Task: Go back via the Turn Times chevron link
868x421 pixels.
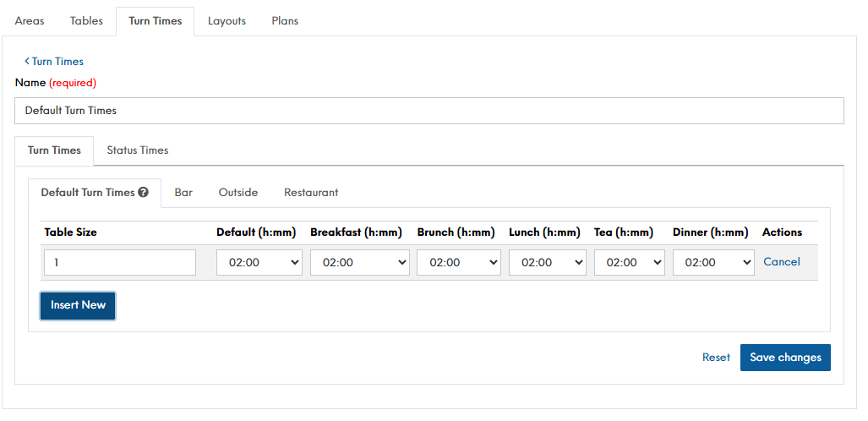Action: pyautogui.click(x=54, y=61)
